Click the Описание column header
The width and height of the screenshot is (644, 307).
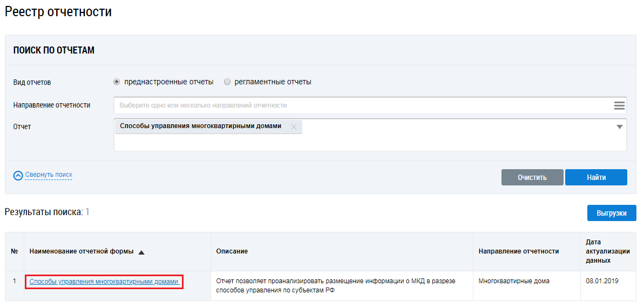[232, 252]
